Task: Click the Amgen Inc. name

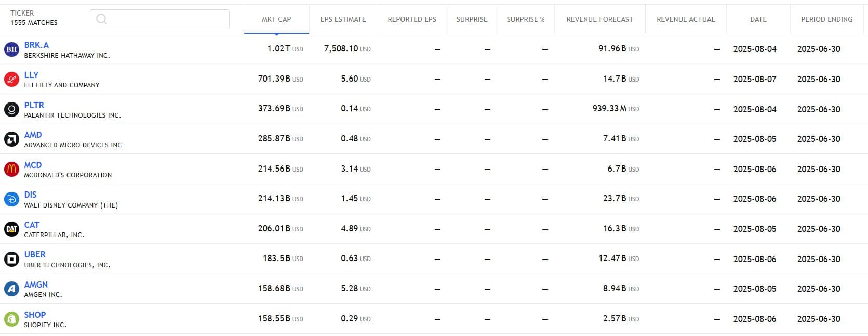Action: point(43,295)
